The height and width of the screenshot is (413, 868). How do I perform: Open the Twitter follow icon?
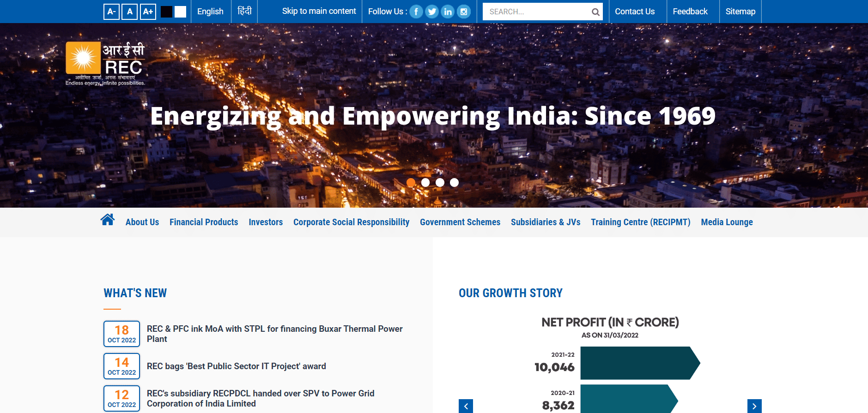point(432,12)
